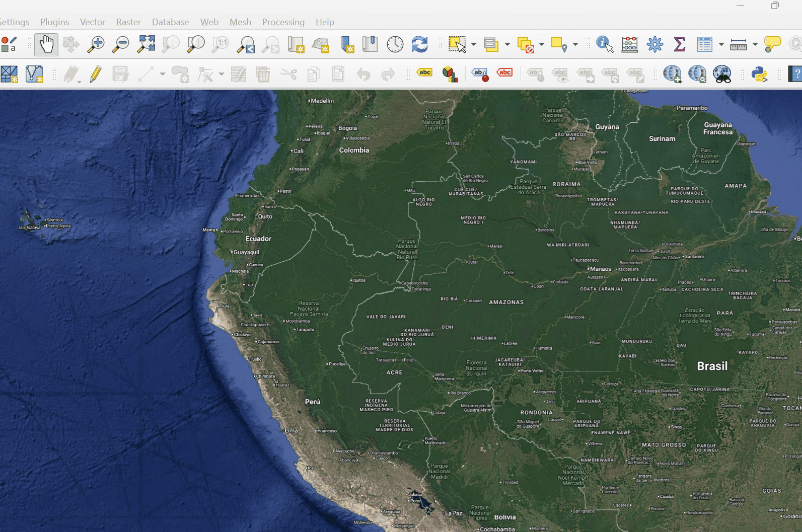Click the 'Manaos' city label
Image resolution: width=802 pixels, height=532 pixels.
[x=601, y=269]
